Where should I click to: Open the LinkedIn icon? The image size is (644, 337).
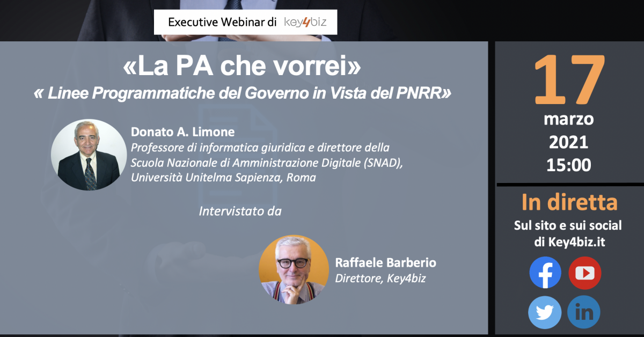click(584, 312)
